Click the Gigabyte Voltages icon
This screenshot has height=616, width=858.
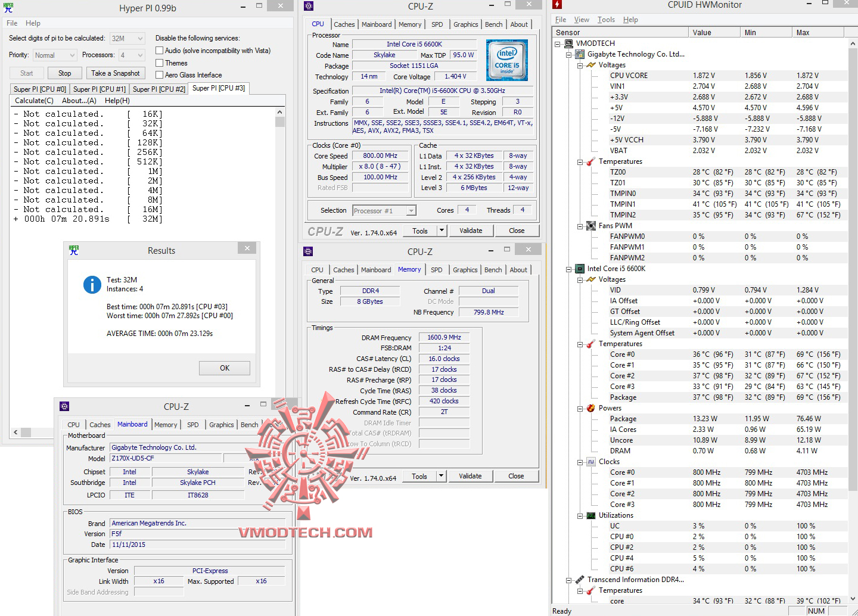click(x=591, y=65)
